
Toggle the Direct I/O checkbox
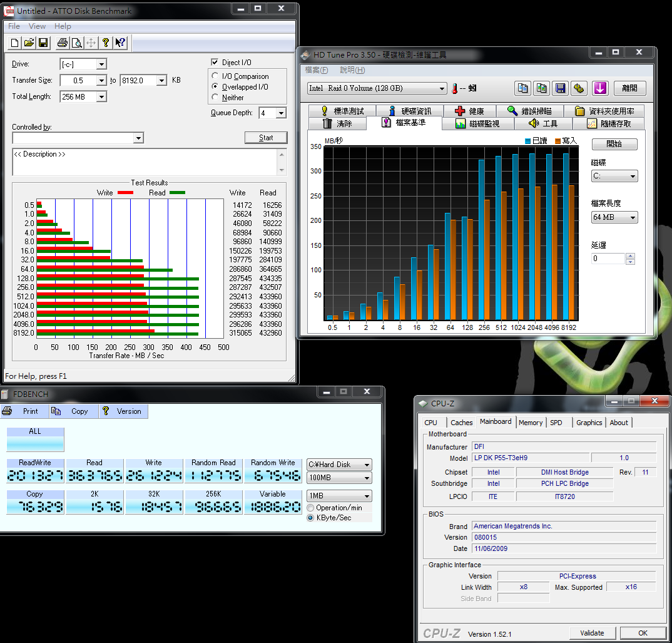click(215, 63)
